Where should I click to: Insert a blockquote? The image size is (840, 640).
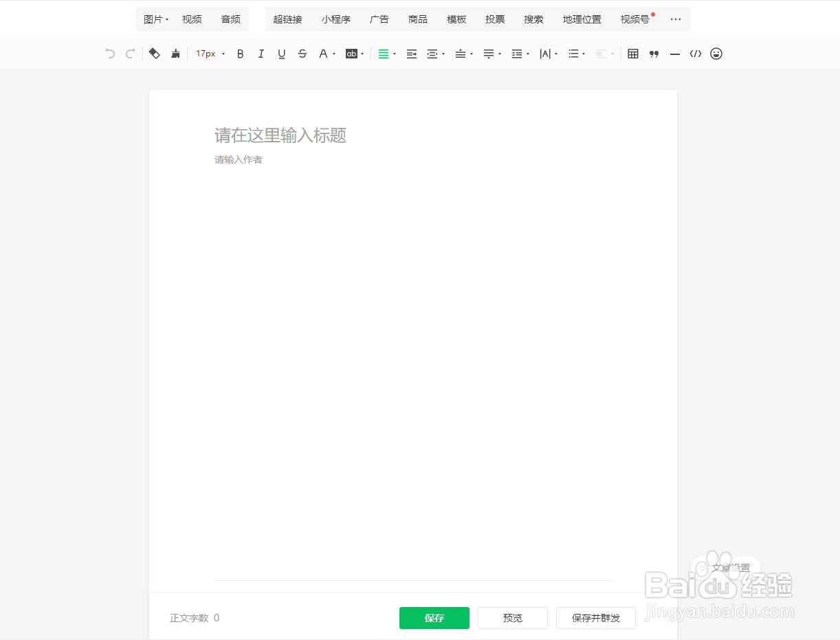click(654, 53)
